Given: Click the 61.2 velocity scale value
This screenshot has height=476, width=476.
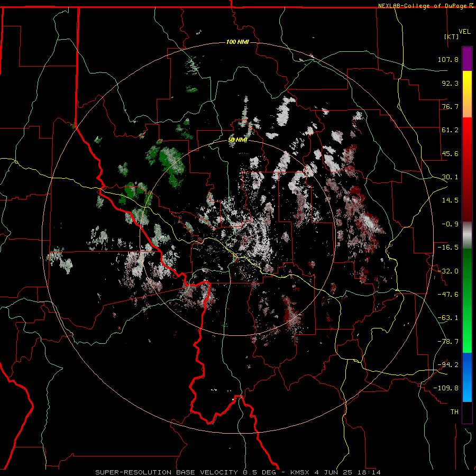Looking at the screenshot, I should [450, 130].
